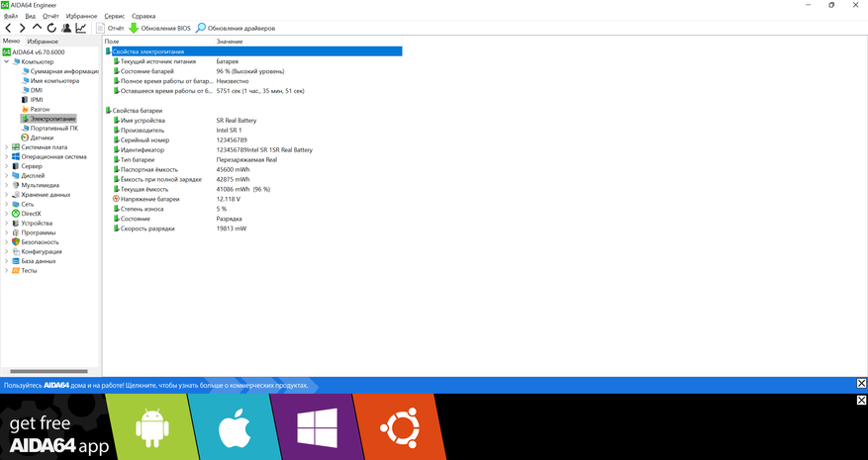868x460 pixels.
Task: Open the Отчёт menu in the menu bar
Action: tap(50, 16)
